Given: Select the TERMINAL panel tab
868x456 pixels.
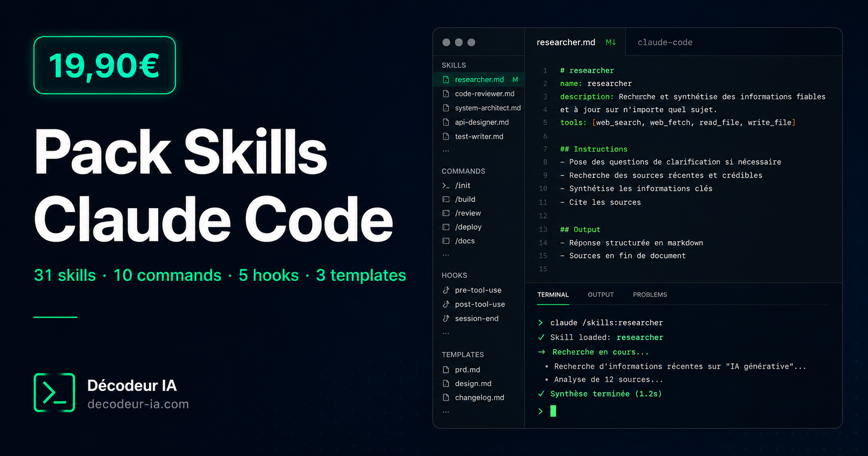Looking at the screenshot, I should (x=553, y=294).
